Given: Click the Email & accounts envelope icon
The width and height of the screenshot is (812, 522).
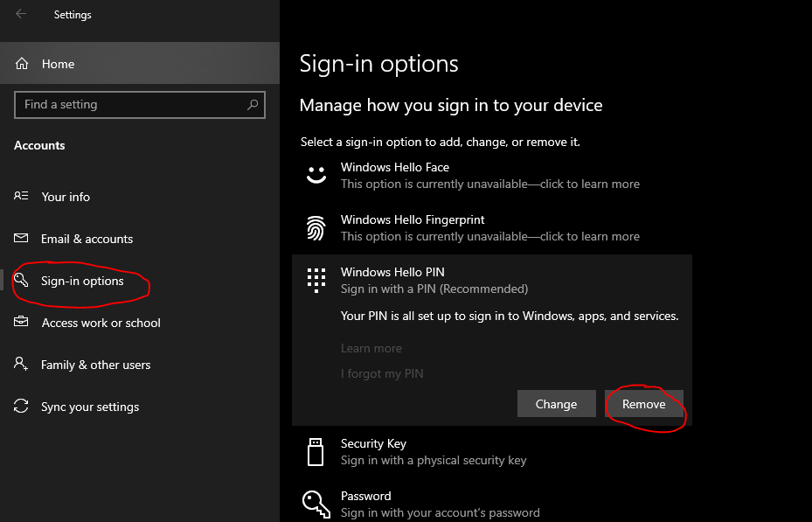Looking at the screenshot, I should coord(21,238).
